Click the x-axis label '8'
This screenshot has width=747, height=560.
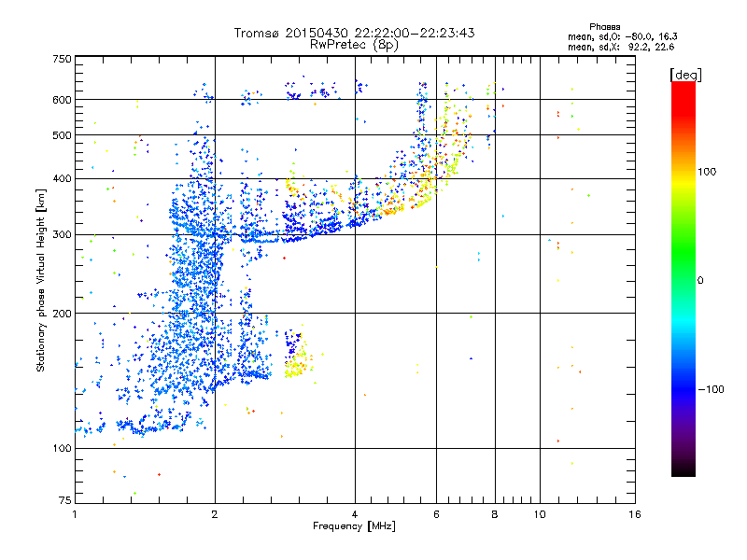click(x=495, y=514)
